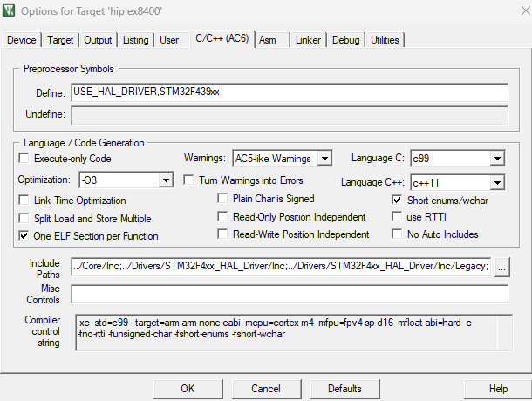The height and width of the screenshot is (401, 532).
Task: Click the Preprocessor Symbols group label
Action: 69,69
